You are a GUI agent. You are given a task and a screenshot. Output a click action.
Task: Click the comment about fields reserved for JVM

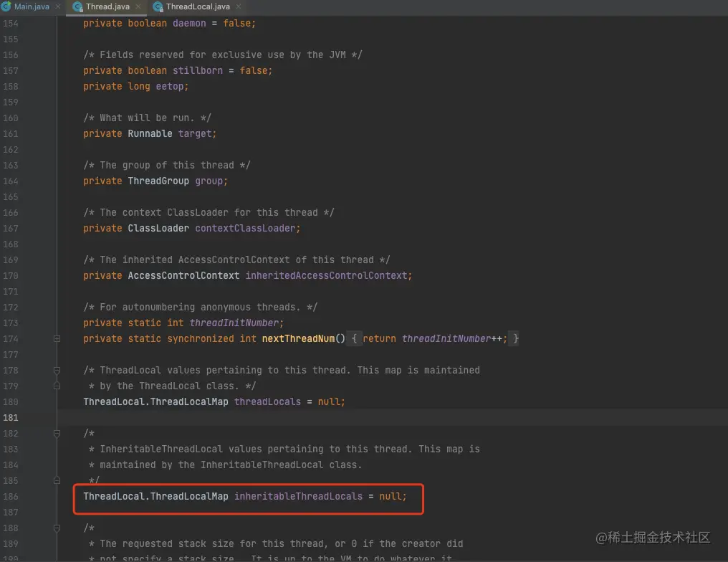coord(222,54)
